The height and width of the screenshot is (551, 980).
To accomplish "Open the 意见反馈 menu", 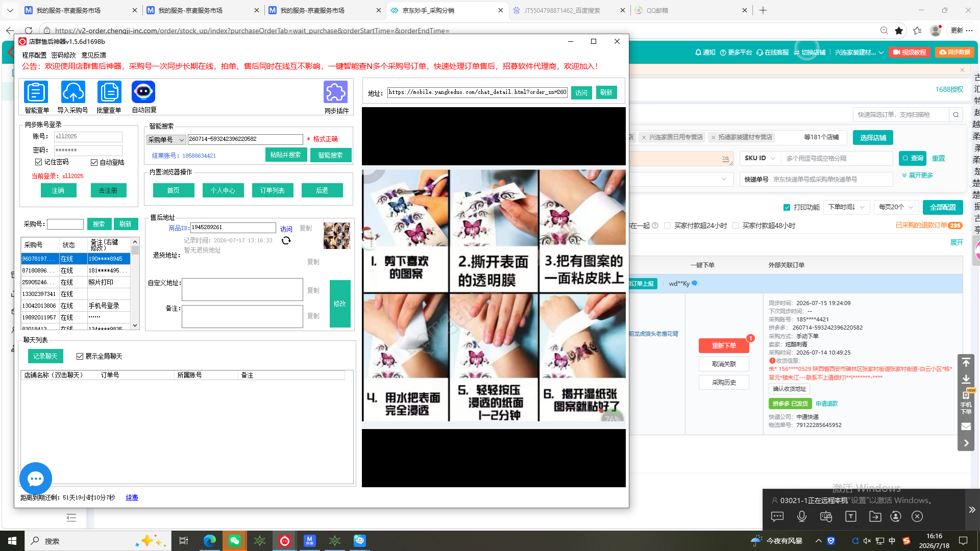I will tap(94, 55).
